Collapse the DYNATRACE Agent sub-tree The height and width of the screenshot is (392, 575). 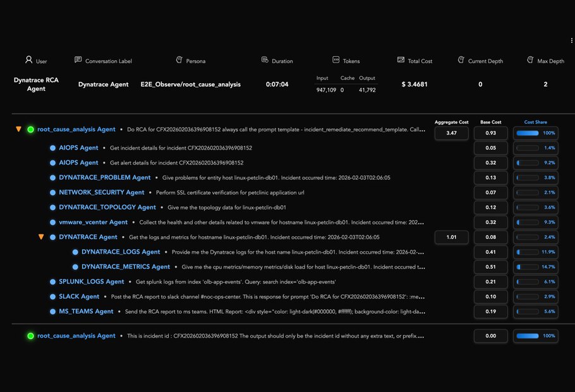pyautogui.click(x=41, y=237)
